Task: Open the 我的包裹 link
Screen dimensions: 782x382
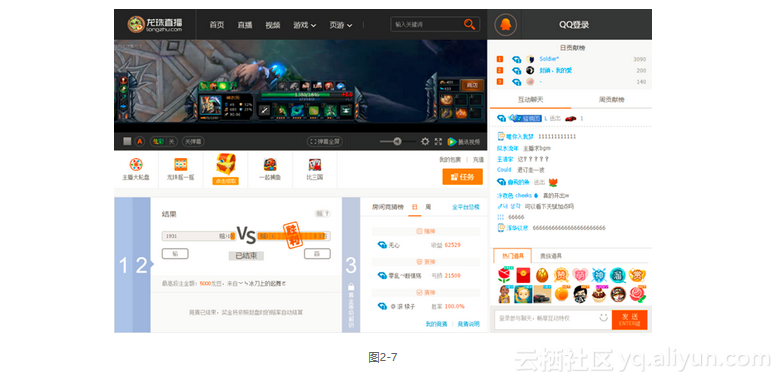Action: coord(450,160)
